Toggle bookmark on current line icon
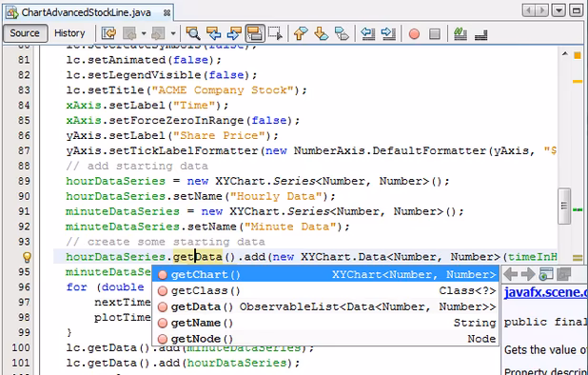The image size is (588, 375). (342, 33)
